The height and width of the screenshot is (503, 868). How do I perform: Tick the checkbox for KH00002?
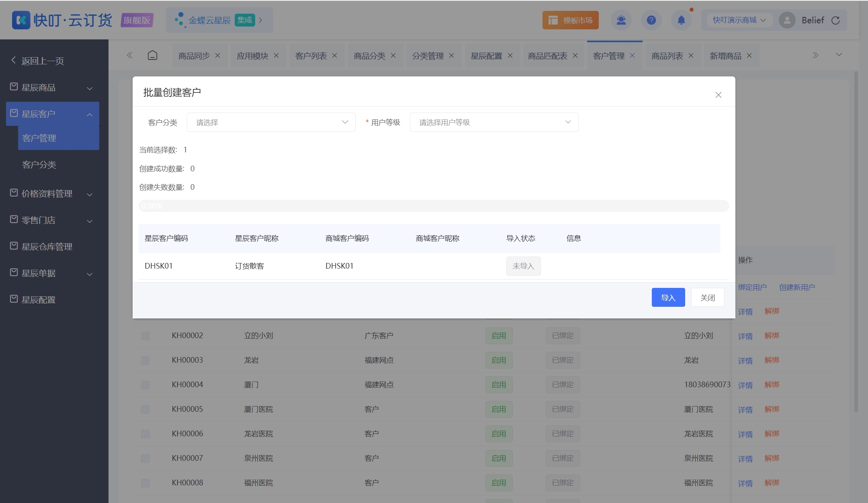pyautogui.click(x=145, y=336)
